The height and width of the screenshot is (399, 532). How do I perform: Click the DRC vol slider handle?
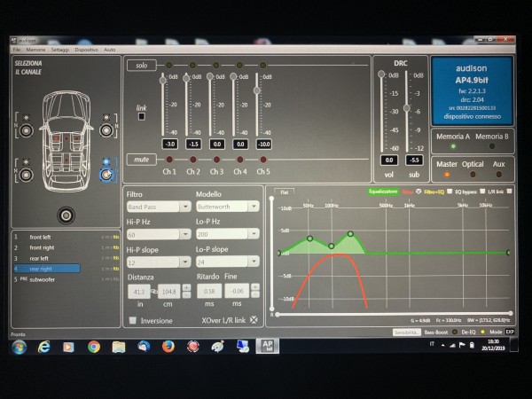click(x=381, y=74)
